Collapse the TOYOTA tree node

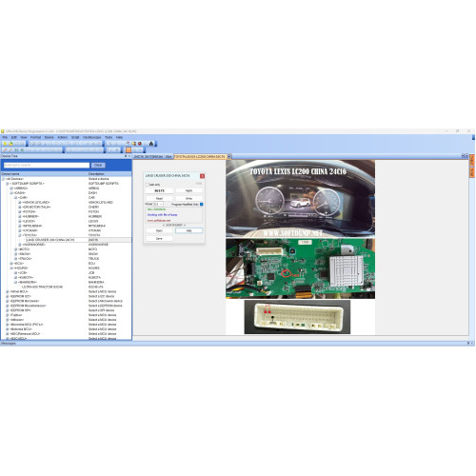pos(20,235)
